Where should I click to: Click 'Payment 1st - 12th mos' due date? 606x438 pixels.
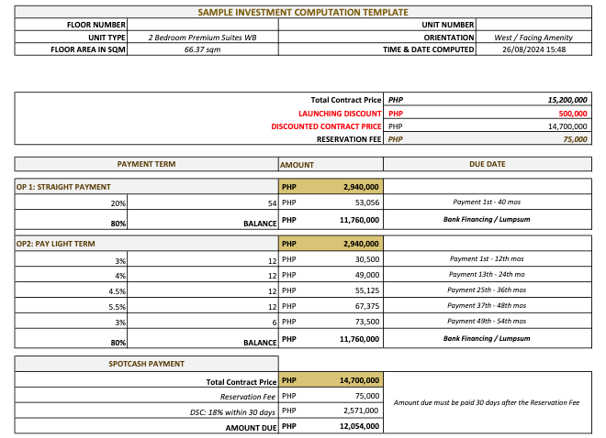pyautogui.click(x=487, y=259)
